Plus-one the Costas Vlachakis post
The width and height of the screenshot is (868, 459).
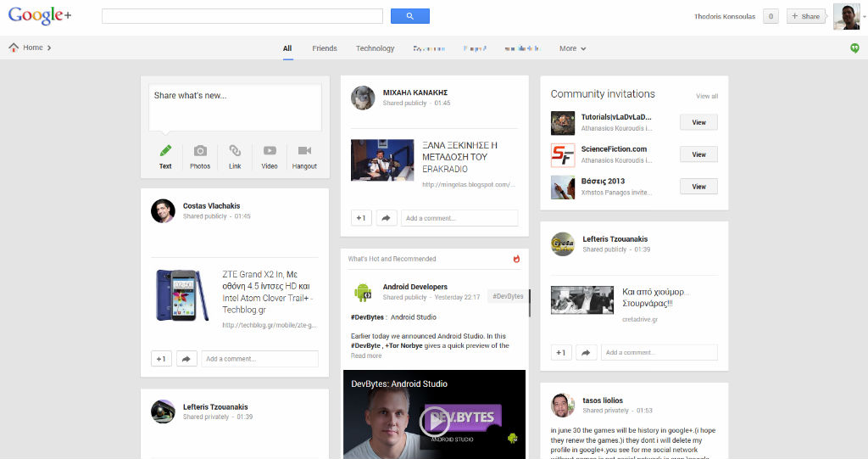click(x=161, y=359)
